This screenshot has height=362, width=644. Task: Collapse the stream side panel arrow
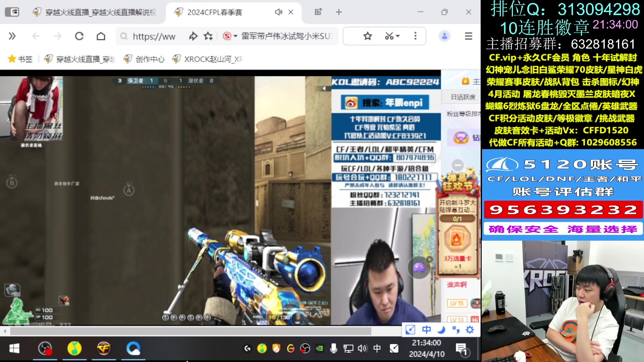(324, 88)
